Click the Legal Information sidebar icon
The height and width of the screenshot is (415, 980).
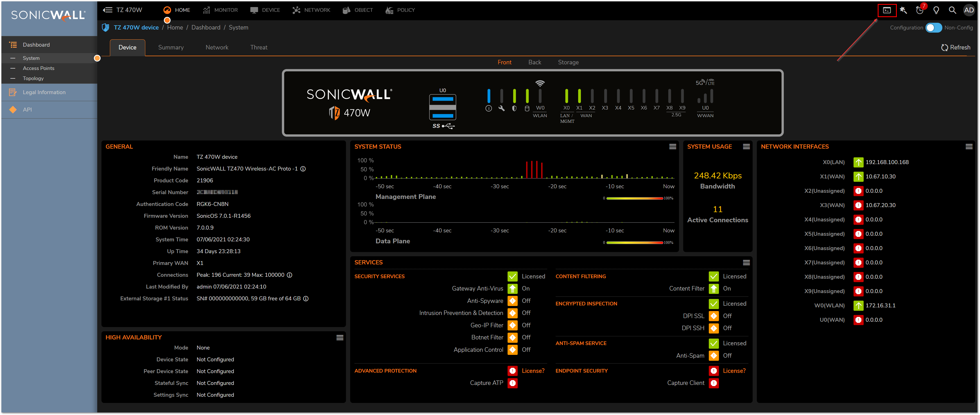(x=13, y=92)
